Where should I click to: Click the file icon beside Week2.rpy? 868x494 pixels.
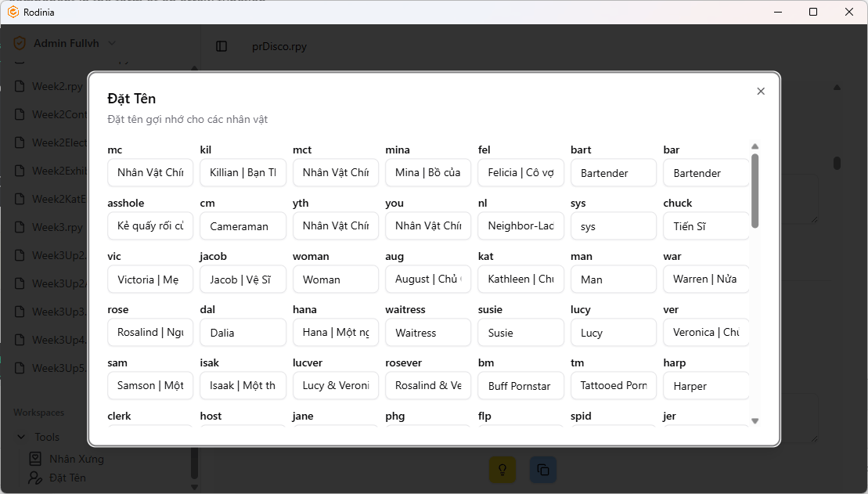click(20, 86)
